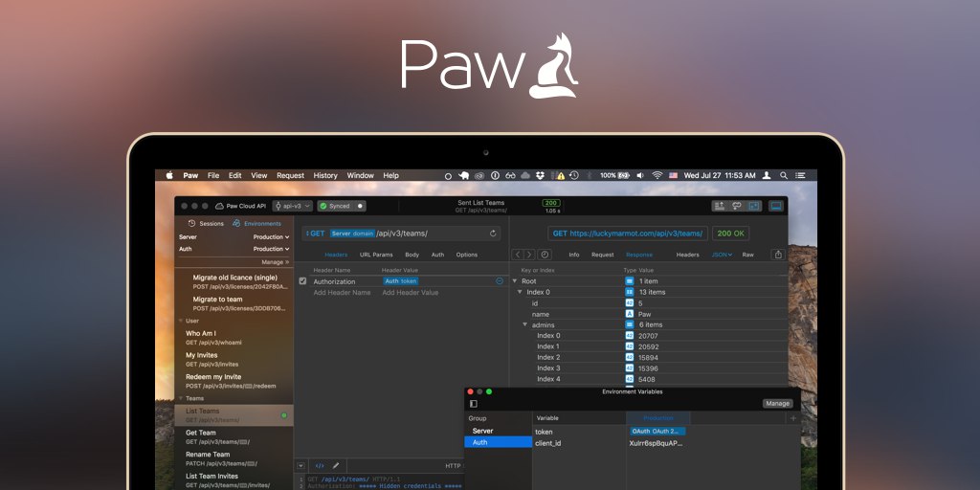The image size is (980, 490).
Task: Switch to the Options tab
Action: click(467, 255)
